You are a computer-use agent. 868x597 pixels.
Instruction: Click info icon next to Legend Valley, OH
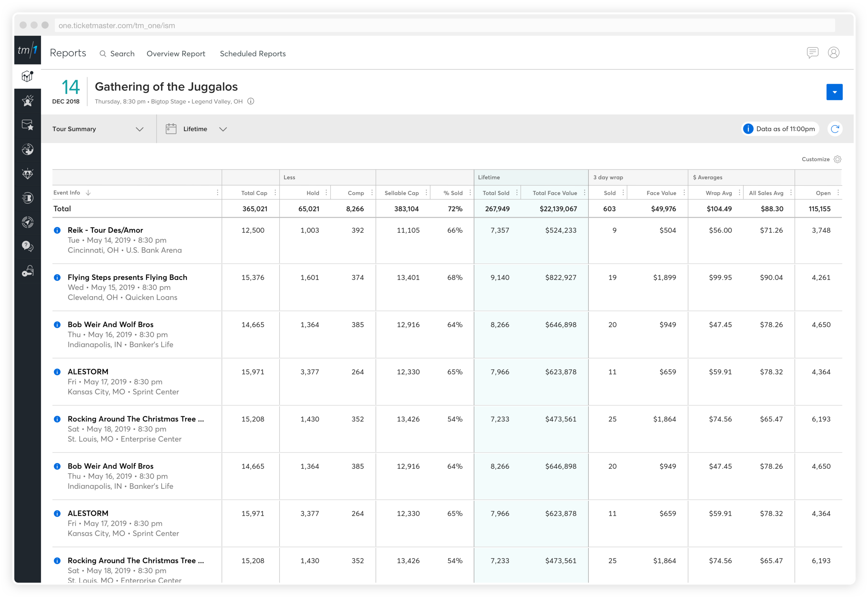pos(251,101)
